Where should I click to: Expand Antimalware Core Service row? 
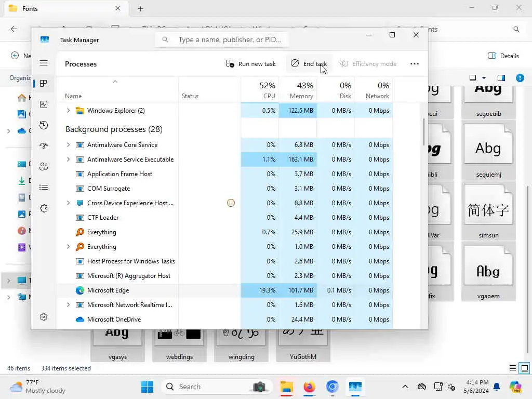coord(68,145)
